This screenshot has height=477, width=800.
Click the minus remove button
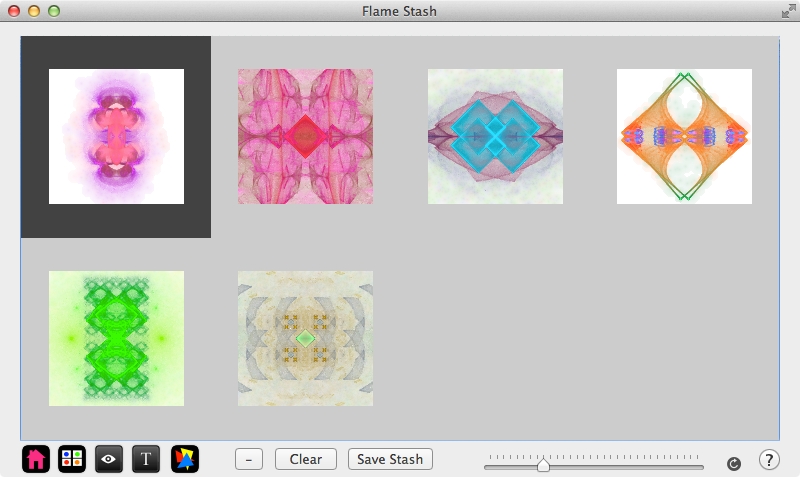click(x=249, y=459)
